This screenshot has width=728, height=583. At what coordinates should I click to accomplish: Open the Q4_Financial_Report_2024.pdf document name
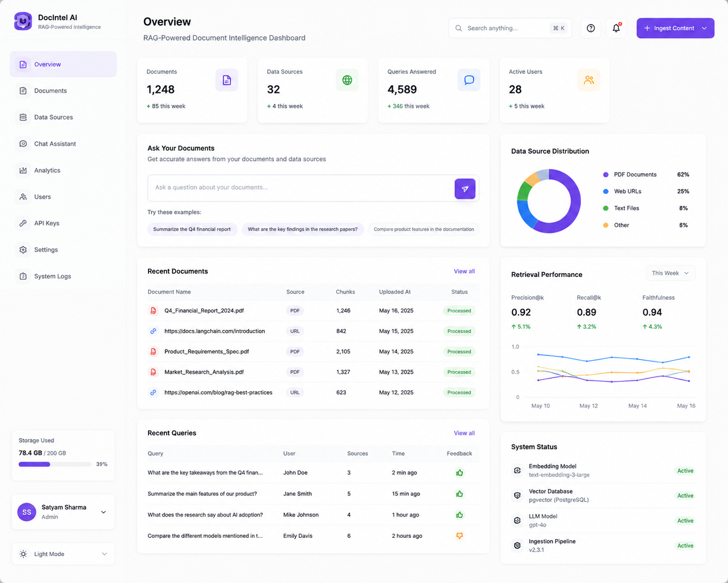[x=204, y=311]
